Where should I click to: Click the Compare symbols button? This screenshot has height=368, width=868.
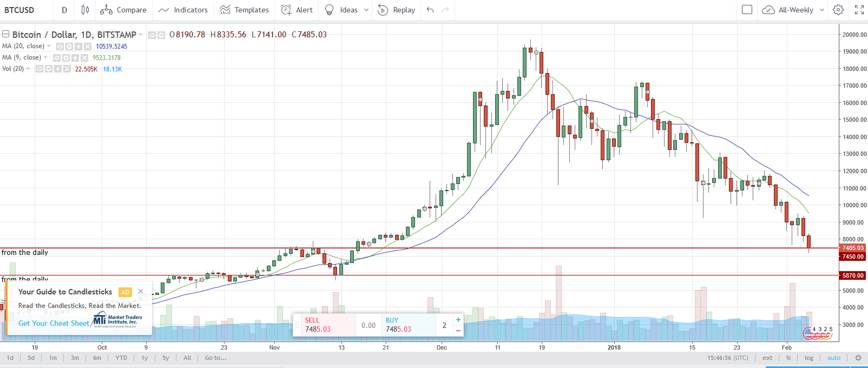[123, 10]
